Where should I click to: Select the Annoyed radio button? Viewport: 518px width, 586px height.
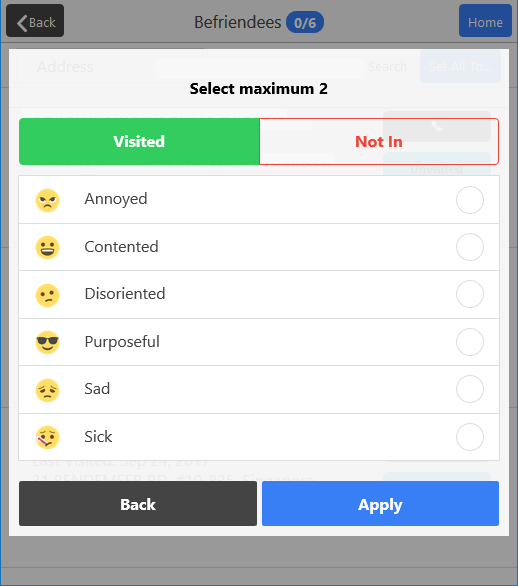tap(470, 200)
